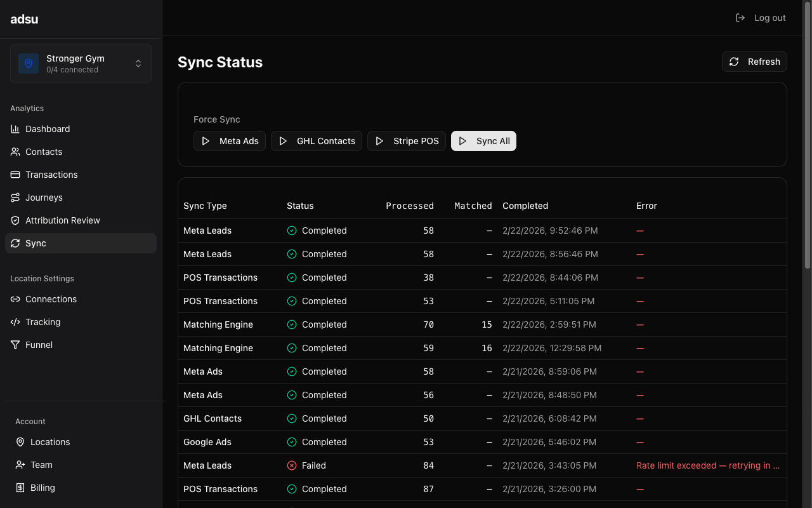
Task: Click the Log out arrow icon
Action: 740,18
